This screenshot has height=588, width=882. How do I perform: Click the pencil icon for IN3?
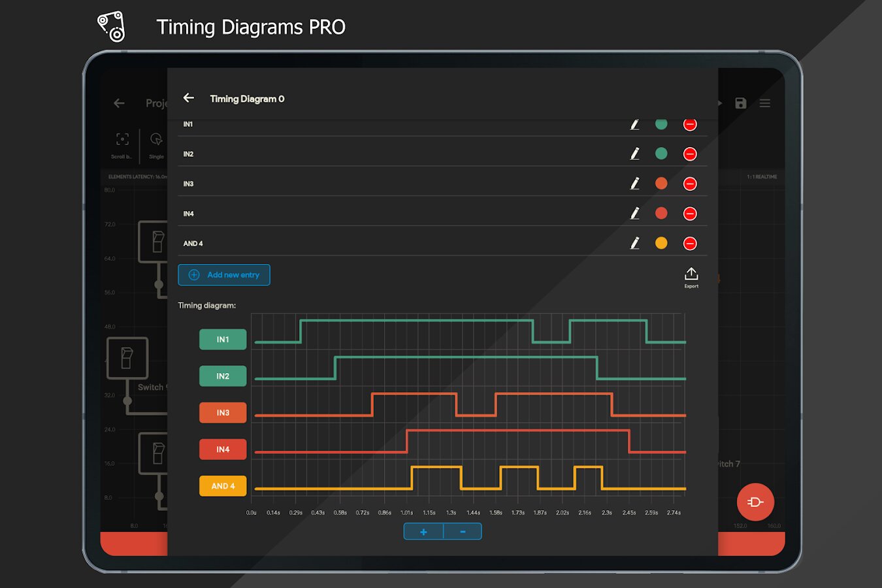(634, 184)
